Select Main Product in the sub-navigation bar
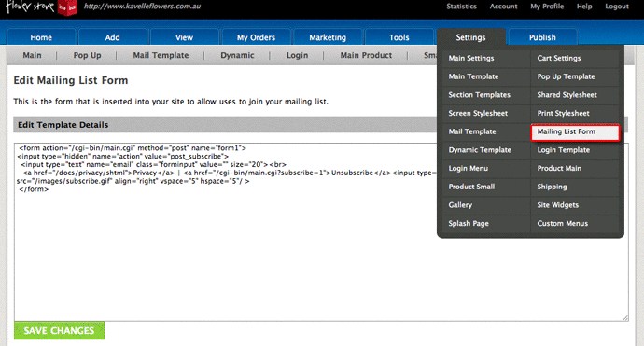The image size is (644, 346). pos(366,55)
